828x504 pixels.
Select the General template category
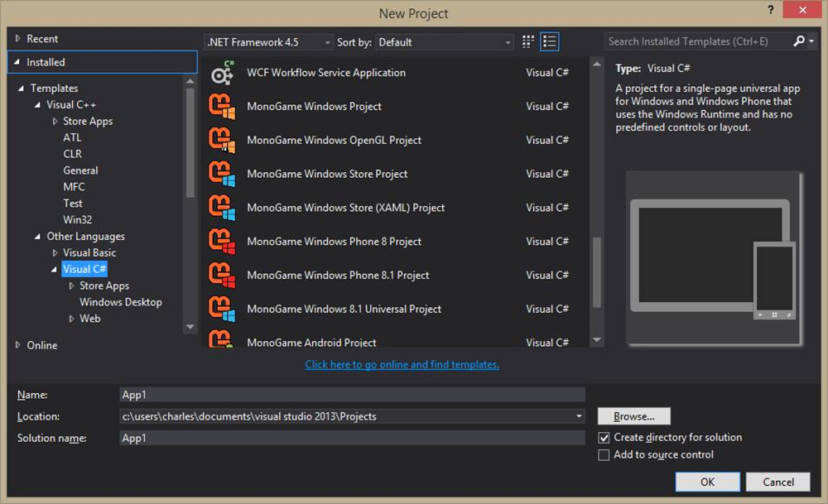pos(80,170)
